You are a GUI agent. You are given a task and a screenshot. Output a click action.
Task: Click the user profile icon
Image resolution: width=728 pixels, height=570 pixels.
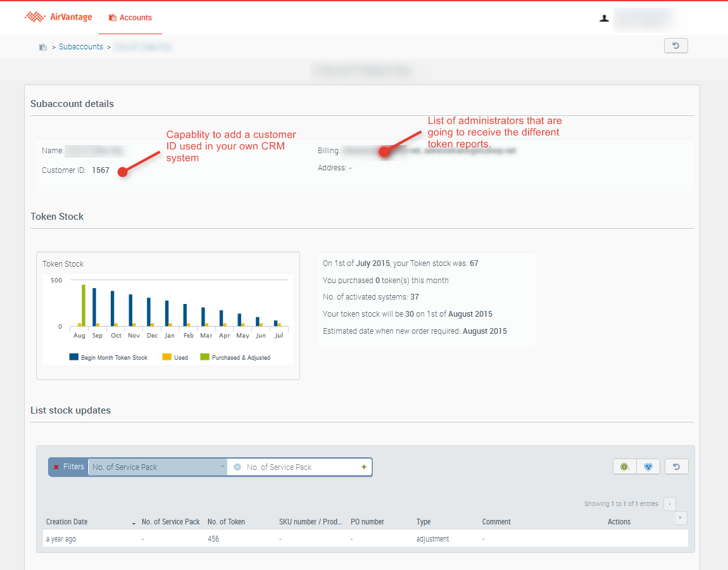click(604, 18)
